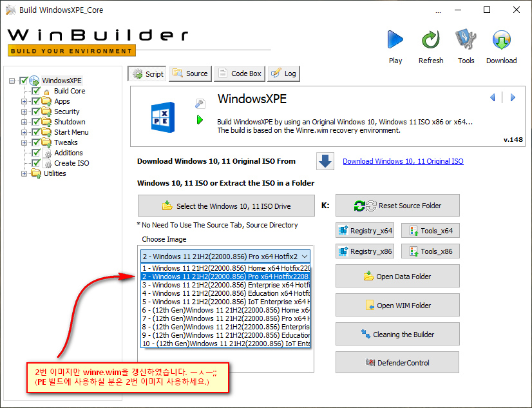The image size is (532, 408).
Task: Expand the Security tree node
Action: [x=24, y=112]
